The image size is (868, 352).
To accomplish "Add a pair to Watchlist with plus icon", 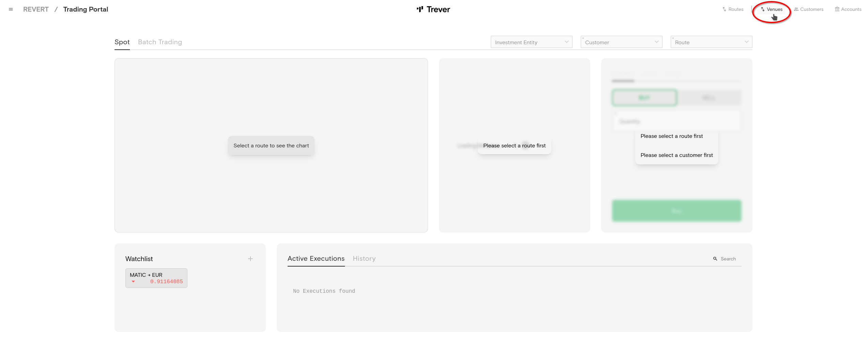I will [x=250, y=259].
